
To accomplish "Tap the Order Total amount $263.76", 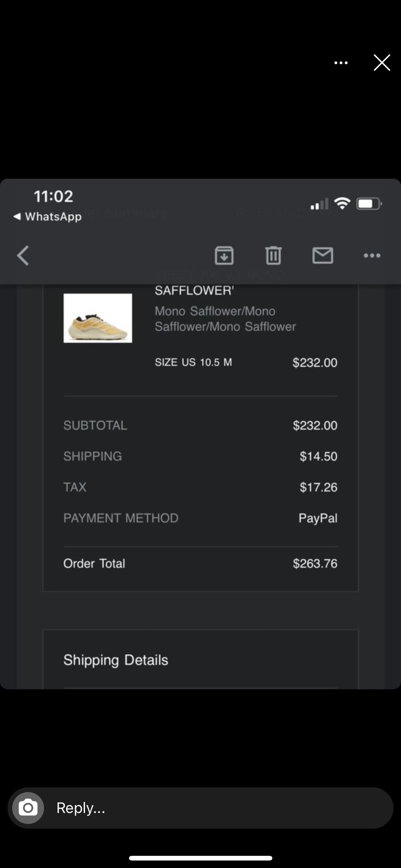I will (x=315, y=563).
